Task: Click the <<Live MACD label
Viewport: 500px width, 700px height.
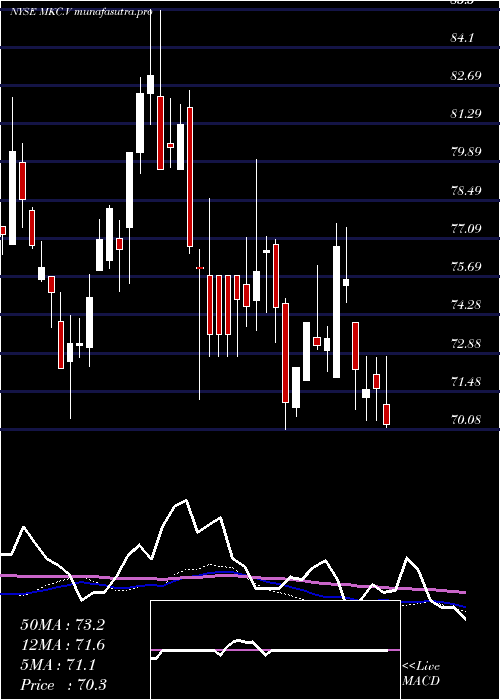Action: (421, 674)
